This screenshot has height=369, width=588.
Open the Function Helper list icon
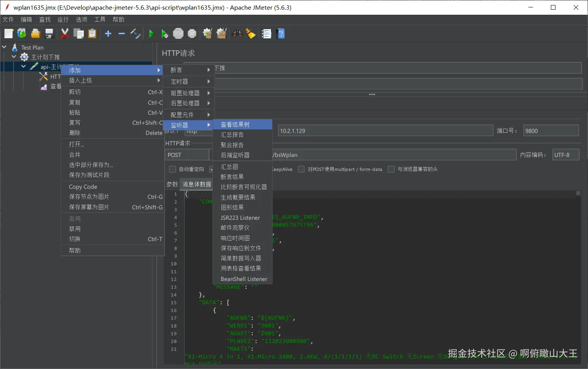267,34
